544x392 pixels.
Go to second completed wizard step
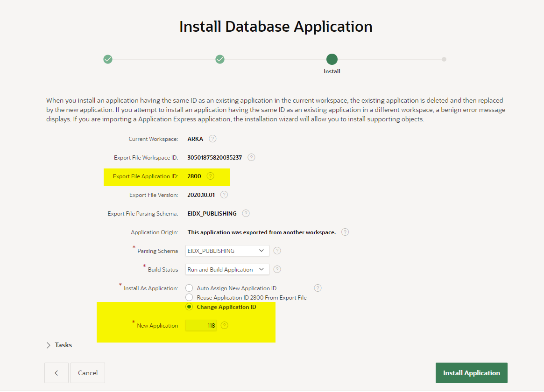pos(220,59)
